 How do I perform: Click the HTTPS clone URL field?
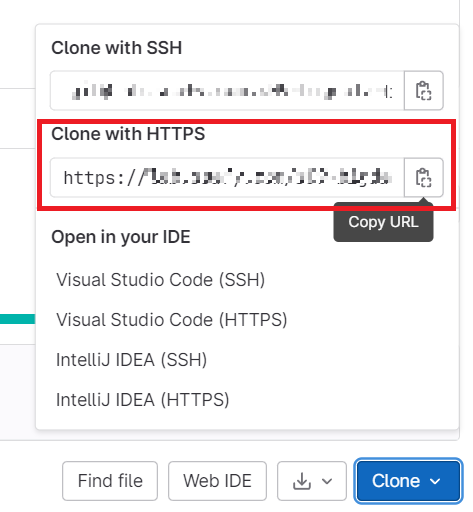[227, 178]
